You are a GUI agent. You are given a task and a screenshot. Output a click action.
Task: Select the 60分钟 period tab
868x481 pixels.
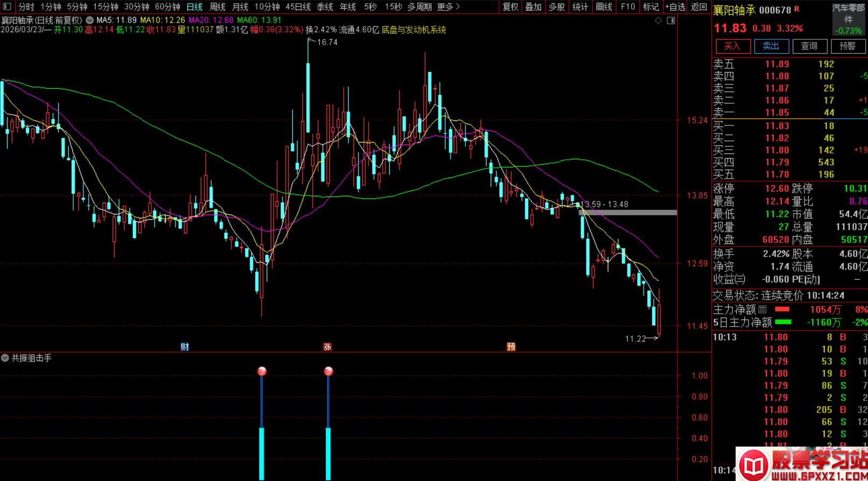[x=167, y=6]
